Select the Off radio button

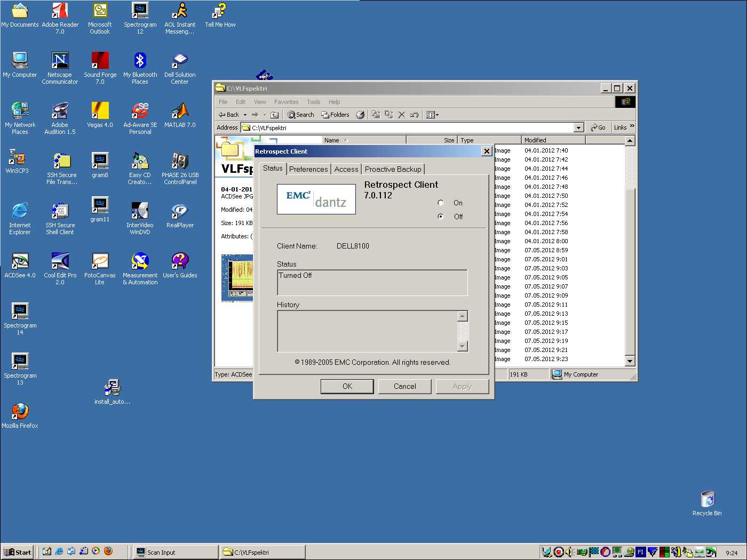(x=441, y=217)
